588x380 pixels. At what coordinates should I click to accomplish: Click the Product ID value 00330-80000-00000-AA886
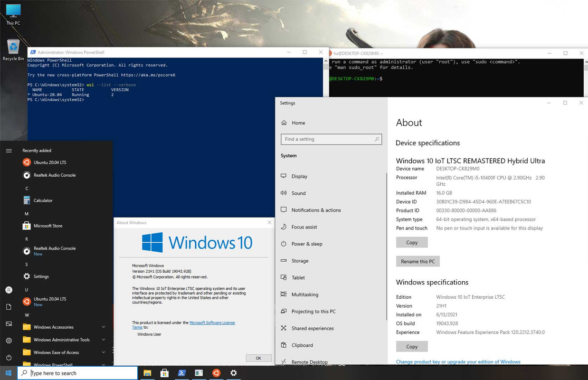[x=466, y=210]
